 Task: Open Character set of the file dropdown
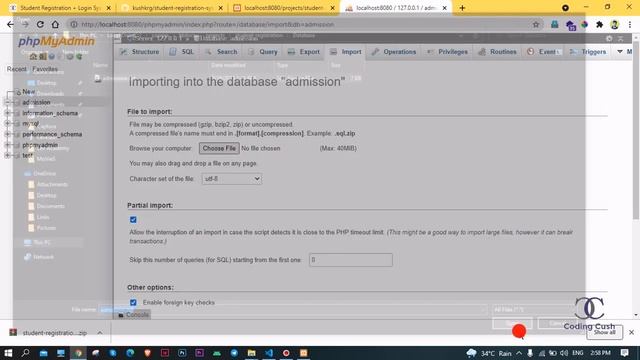(231, 179)
